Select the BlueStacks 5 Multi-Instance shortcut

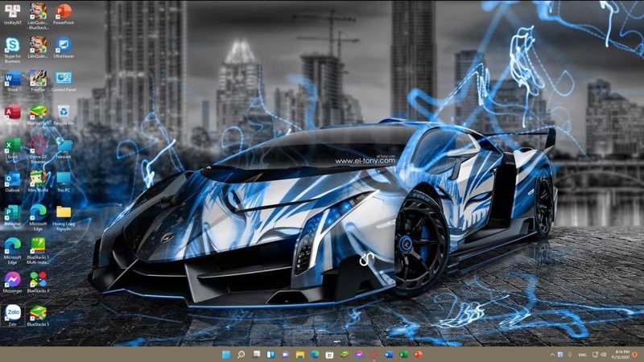[x=38, y=252]
